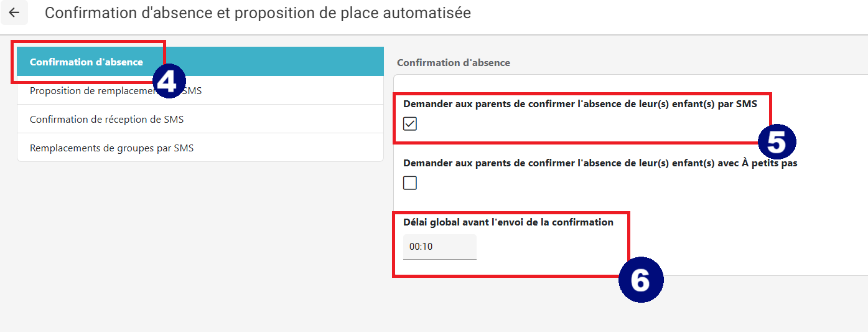The image size is (868, 332).
Task: Select the minutes portion of the delay field
Action: (x=427, y=247)
